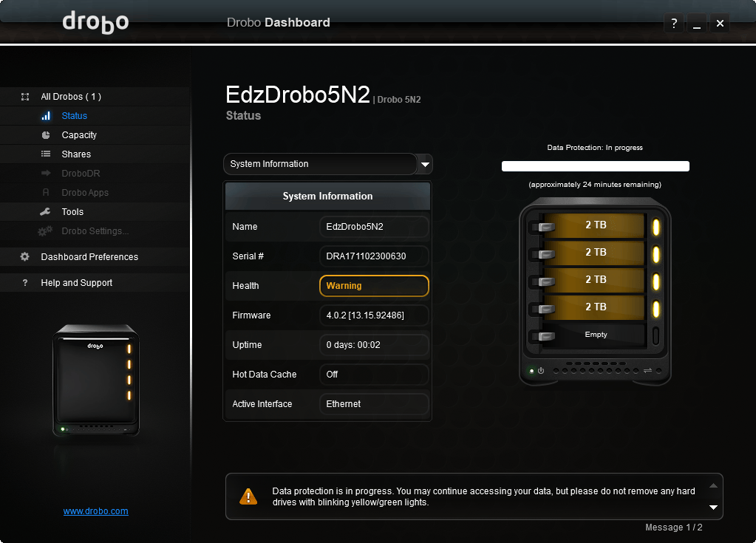Click the Health Warning value
756x543 pixels.
click(x=374, y=286)
